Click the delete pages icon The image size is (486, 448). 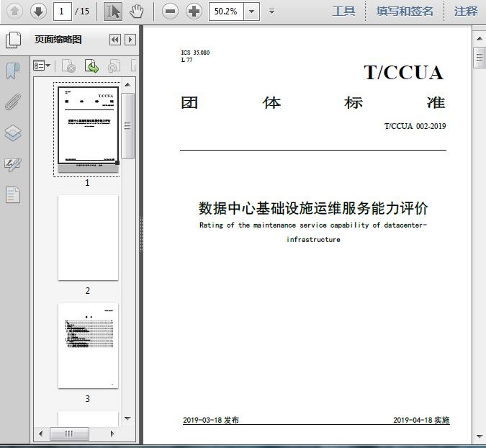[69, 66]
